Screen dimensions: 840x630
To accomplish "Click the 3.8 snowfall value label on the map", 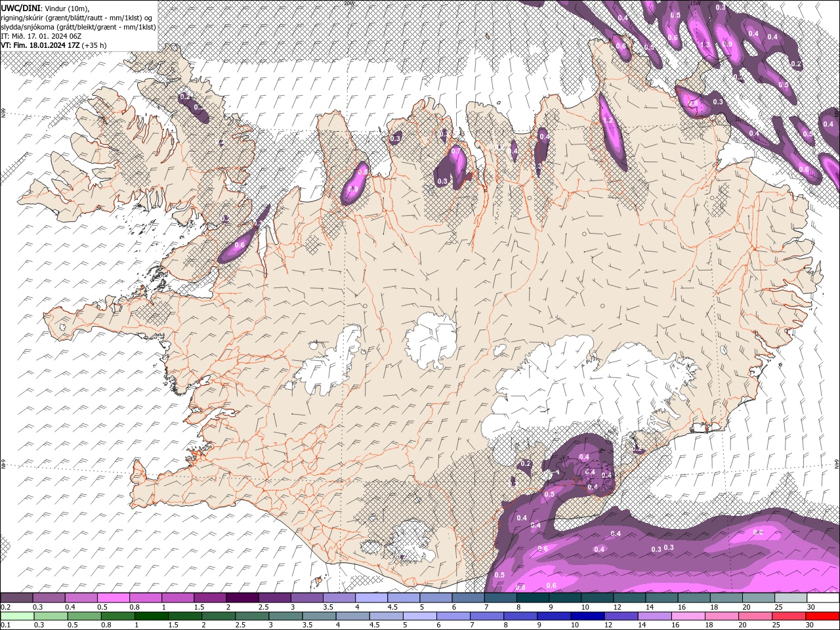I will 362,171.
